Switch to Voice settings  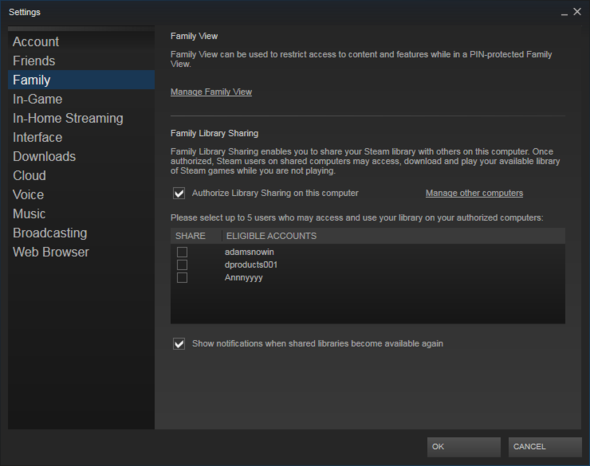point(28,195)
